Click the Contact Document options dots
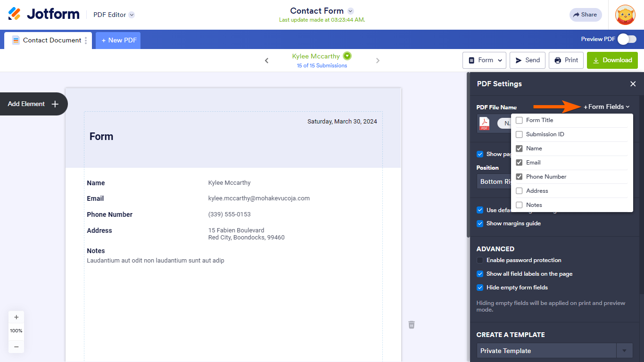This screenshot has width=644, height=362. point(86,41)
